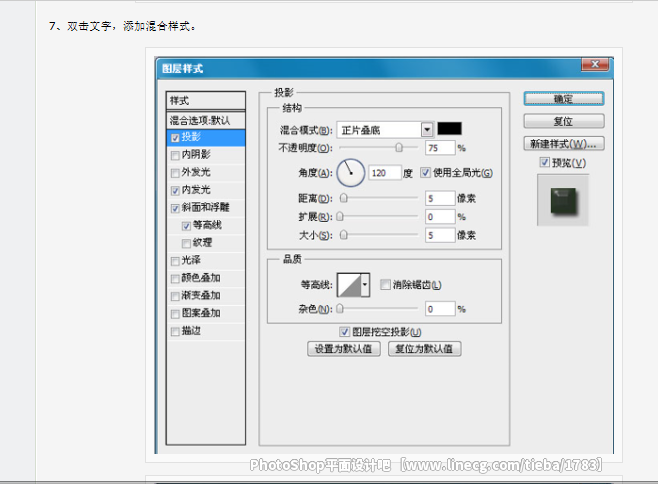The height and width of the screenshot is (484, 658).
Task: Select the 颜色叠加 style row label
Action: (x=201, y=278)
